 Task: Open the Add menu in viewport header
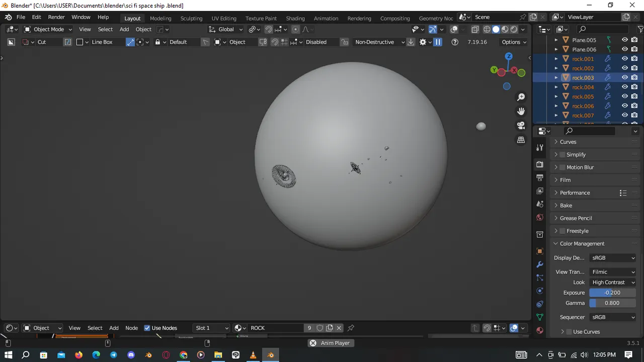[124, 29]
